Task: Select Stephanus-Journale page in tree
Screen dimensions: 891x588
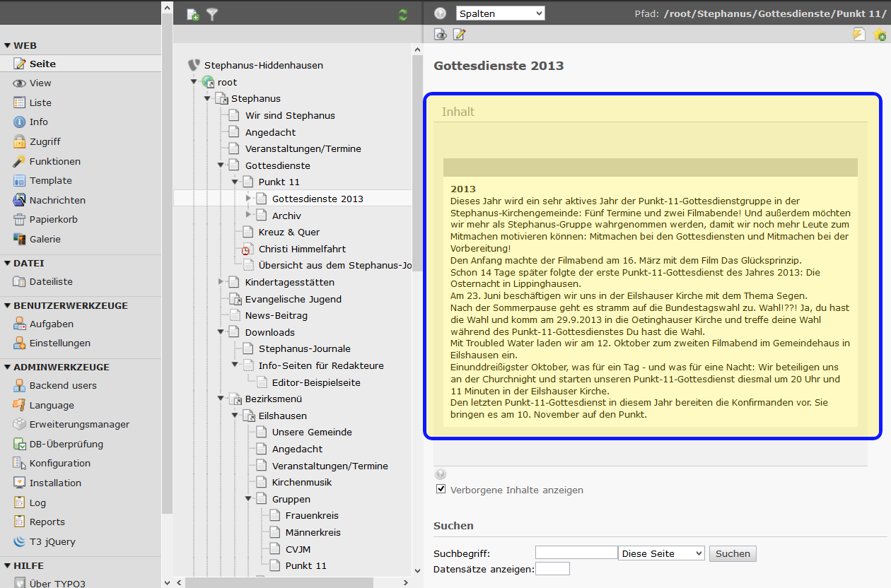Action: point(305,348)
